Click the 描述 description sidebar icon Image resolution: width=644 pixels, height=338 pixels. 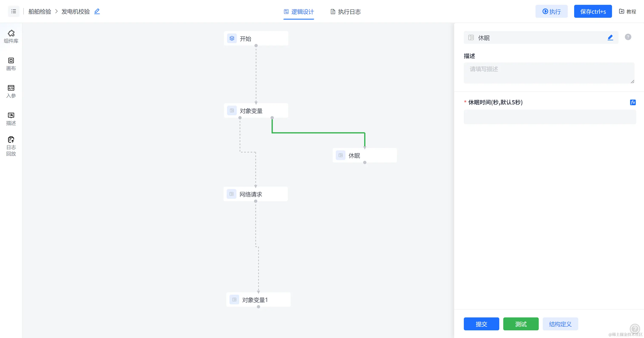tap(11, 119)
